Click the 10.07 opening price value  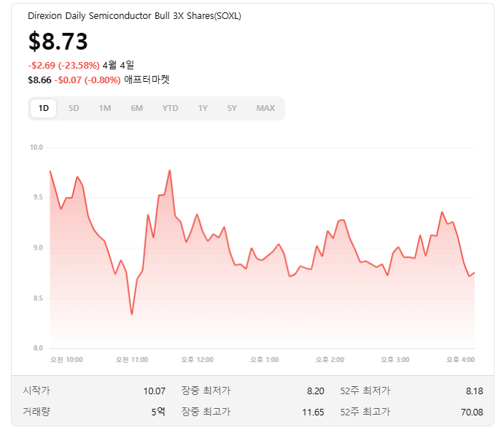[x=155, y=391]
